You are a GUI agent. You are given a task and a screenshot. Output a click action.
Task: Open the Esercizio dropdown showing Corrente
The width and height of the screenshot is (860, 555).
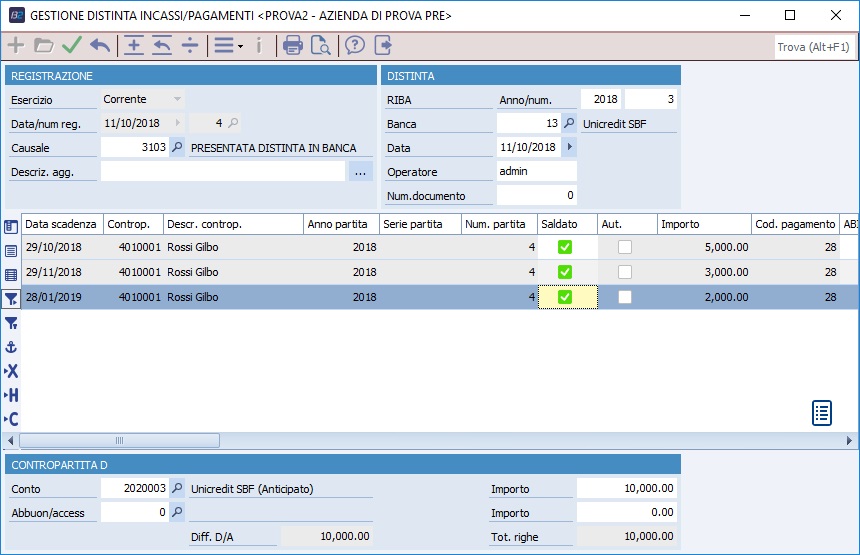177,100
